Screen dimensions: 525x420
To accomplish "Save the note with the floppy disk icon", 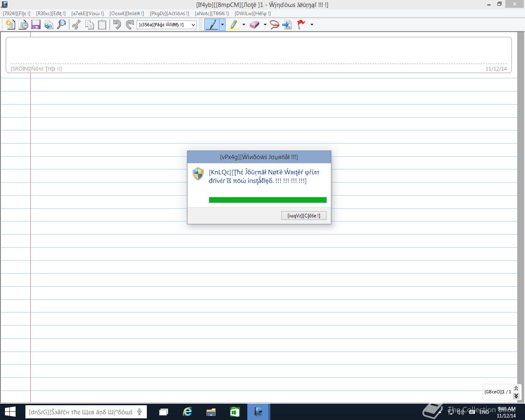I will (36, 25).
